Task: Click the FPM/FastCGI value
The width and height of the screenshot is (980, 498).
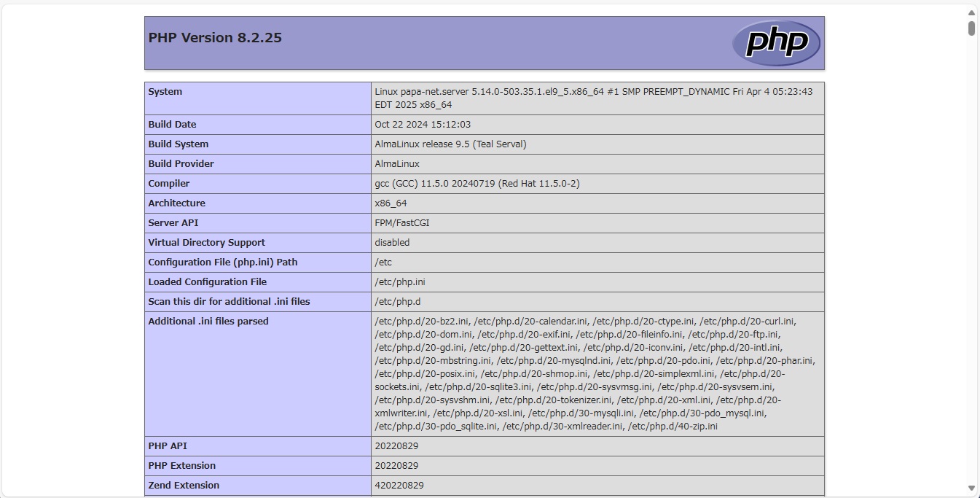Action: pyautogui.click(x=402, y=223)
